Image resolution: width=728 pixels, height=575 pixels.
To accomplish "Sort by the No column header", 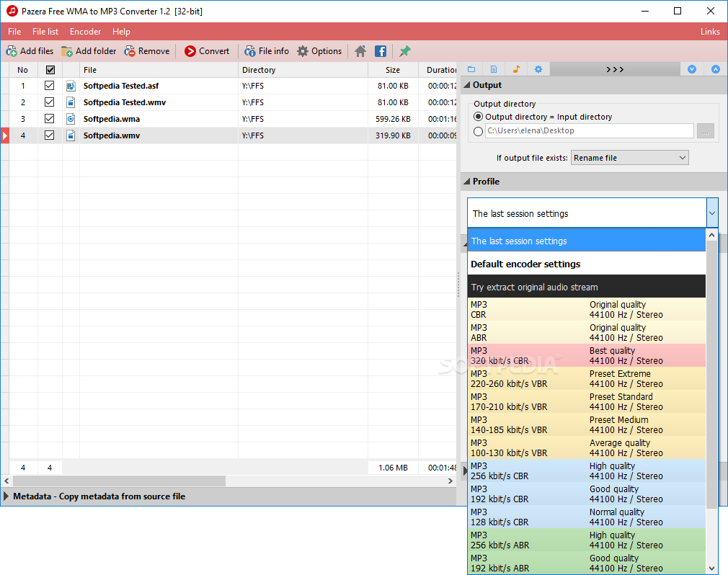I will click(x=23, y=70).
